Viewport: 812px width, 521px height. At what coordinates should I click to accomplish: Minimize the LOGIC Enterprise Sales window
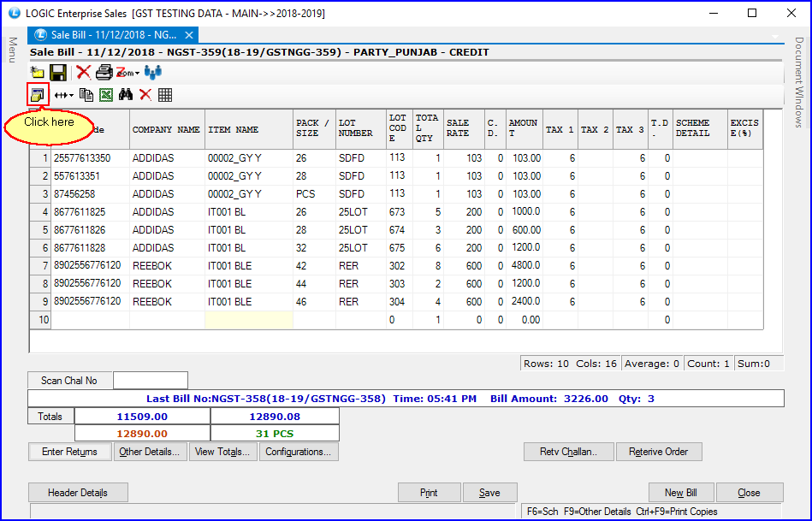[x=714, y=13]
